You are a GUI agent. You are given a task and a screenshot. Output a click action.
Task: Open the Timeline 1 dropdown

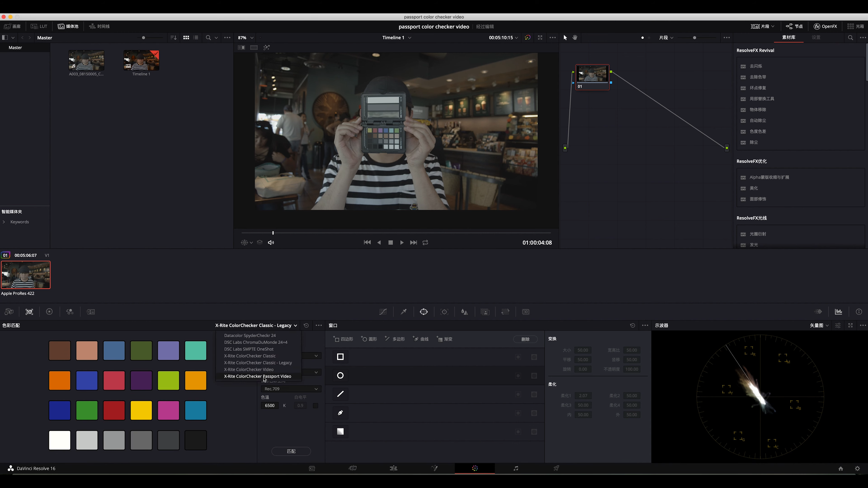pos(410,38)
